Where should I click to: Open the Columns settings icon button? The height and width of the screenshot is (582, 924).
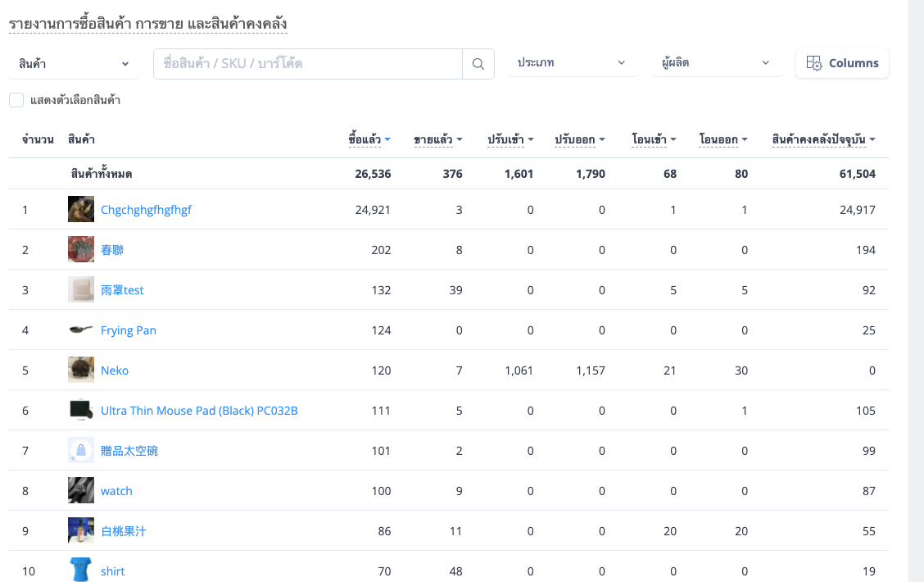(842, 63)
